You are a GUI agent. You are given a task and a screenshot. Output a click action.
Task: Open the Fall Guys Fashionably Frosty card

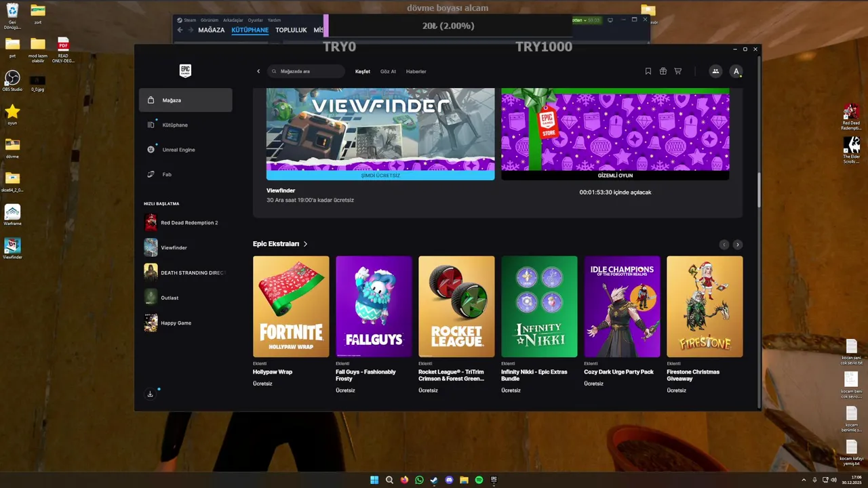tap(374, 306)
